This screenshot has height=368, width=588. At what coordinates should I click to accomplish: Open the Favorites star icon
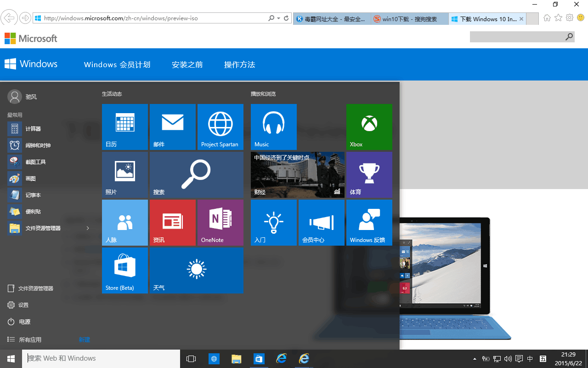pos(558,18)
